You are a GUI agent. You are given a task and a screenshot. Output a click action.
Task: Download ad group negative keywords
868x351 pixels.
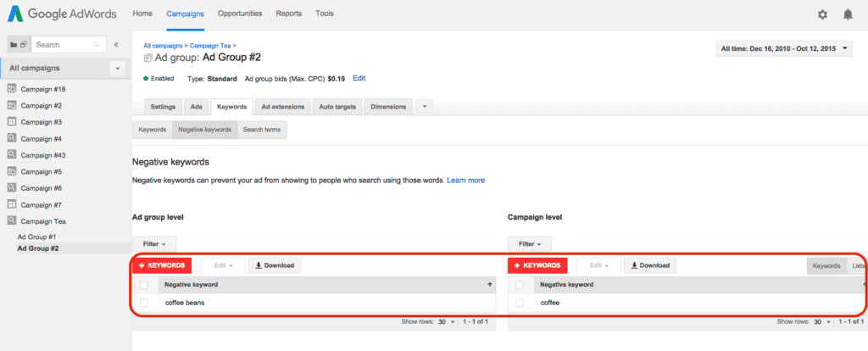coord(274,265)
